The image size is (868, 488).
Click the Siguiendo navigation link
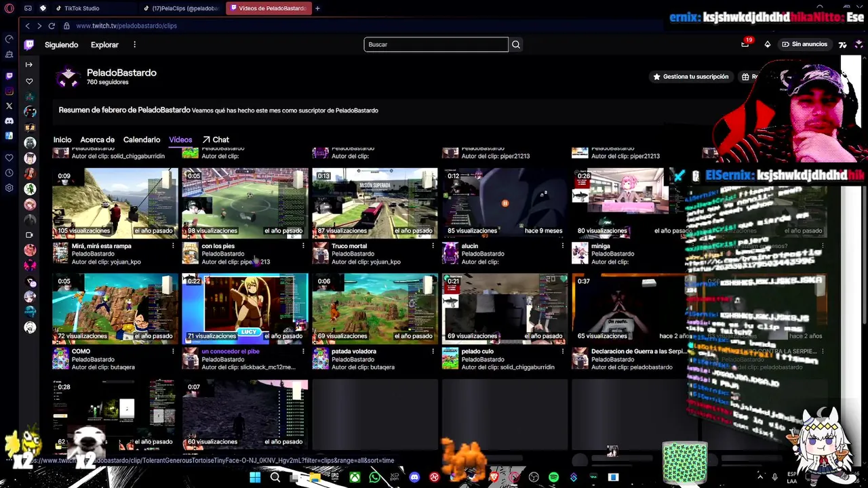click(x=62, y=45)
